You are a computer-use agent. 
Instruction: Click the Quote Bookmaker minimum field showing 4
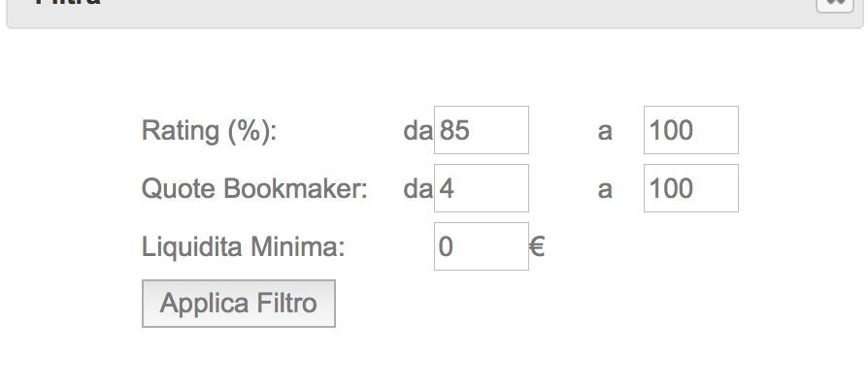click(482, 188)
